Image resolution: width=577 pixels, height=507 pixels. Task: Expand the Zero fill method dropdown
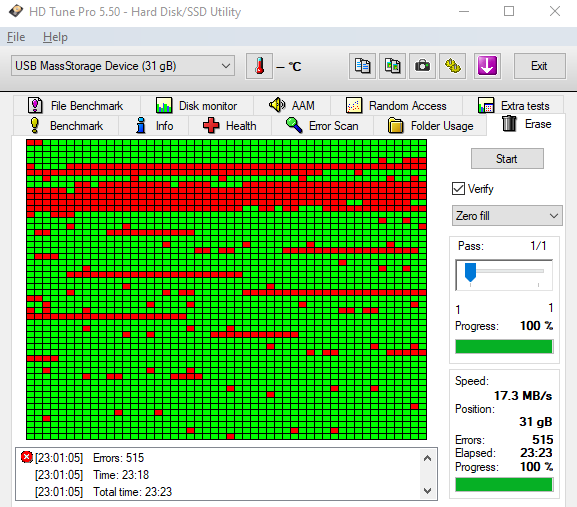click(x=507, y=216)
